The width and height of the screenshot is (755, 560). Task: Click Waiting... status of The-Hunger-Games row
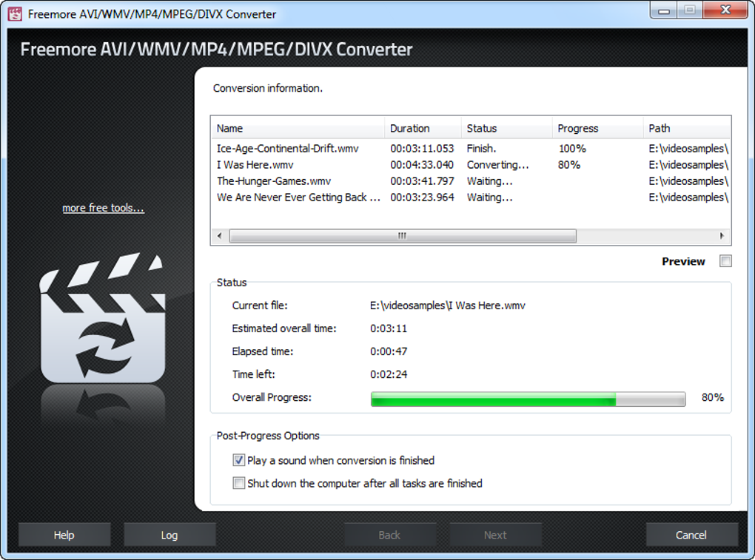(490, 181)
